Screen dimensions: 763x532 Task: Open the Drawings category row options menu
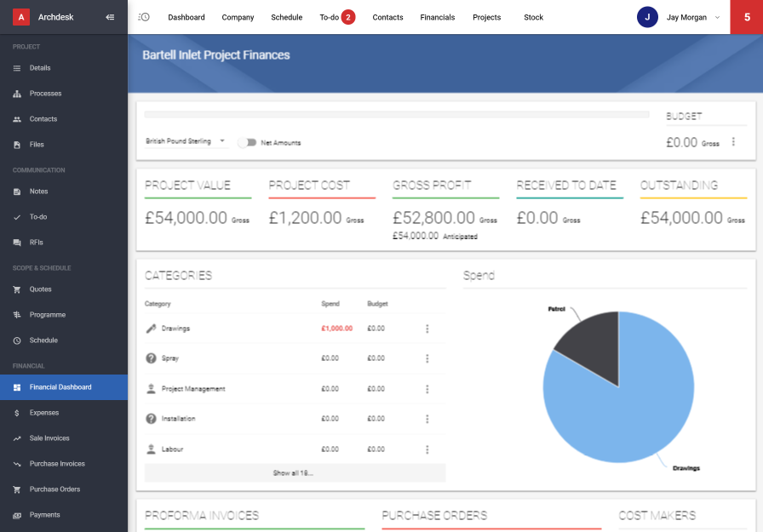[x=427, y=329]
